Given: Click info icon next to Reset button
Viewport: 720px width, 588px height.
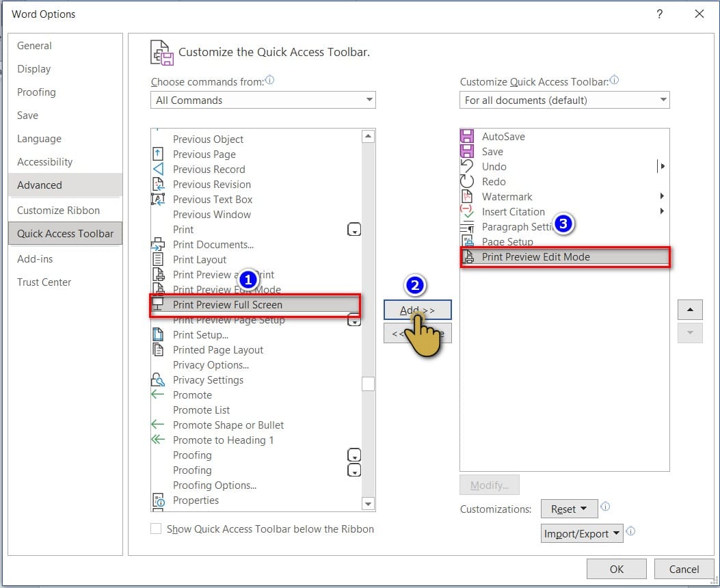Looking at the screenshot, I should coord(605,506).
